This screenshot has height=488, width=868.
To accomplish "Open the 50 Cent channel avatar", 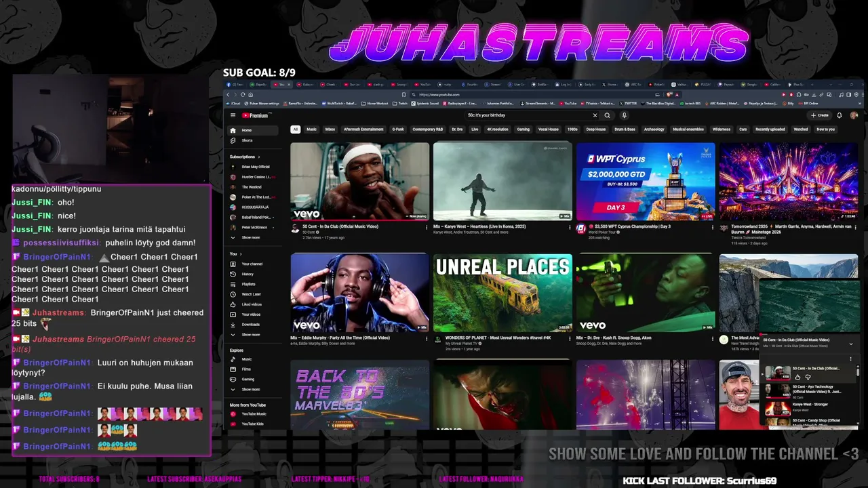I will (295, 229).
